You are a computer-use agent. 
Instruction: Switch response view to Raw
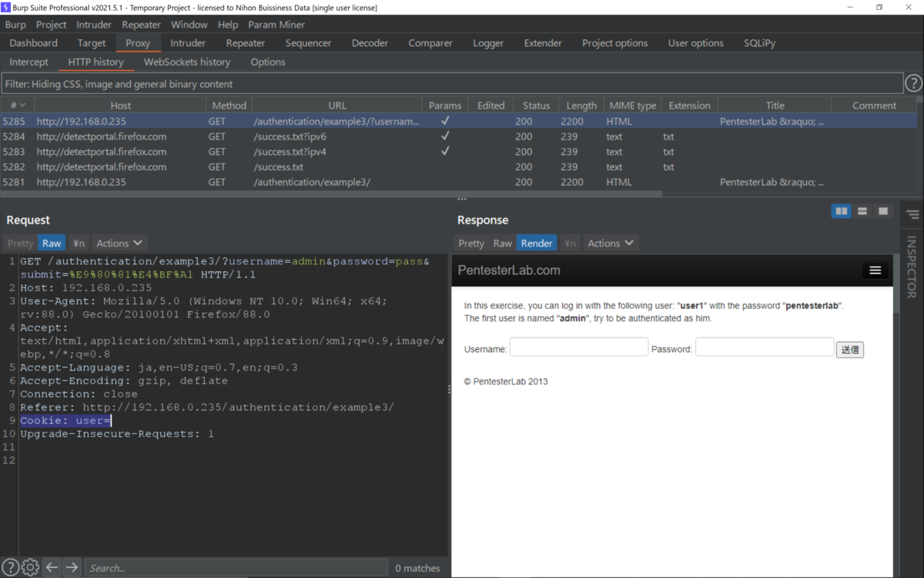(502, 243)
